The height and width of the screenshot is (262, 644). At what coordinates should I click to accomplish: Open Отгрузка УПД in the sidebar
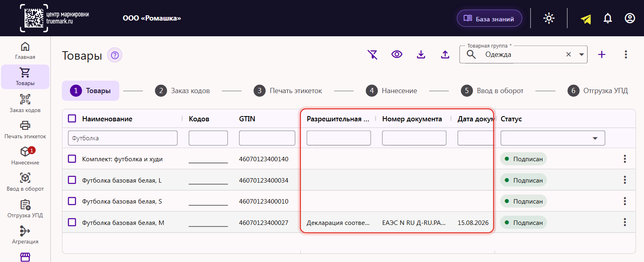point(25,209)
